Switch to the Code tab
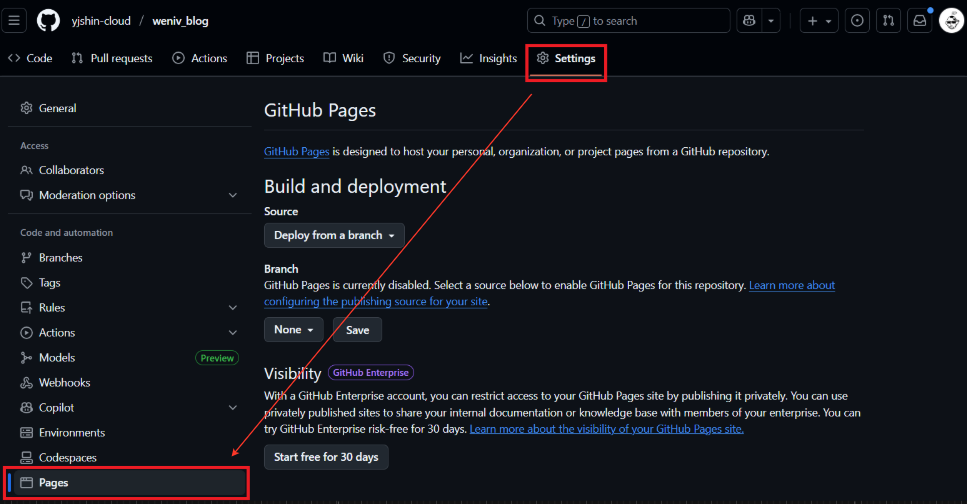 click(30, 58)
